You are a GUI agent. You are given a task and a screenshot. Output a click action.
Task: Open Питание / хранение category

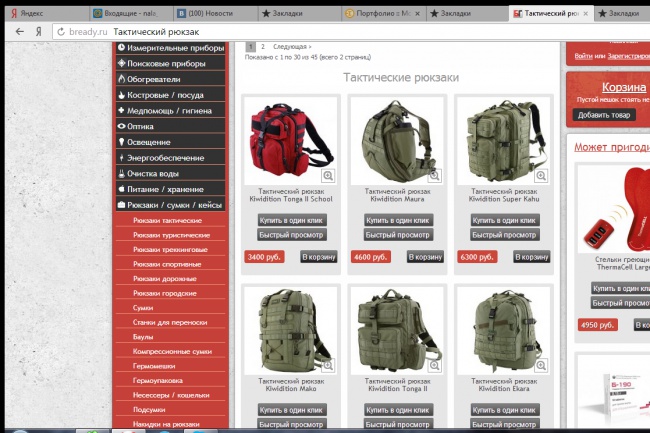pyautogui.click(x=171, y=189)
